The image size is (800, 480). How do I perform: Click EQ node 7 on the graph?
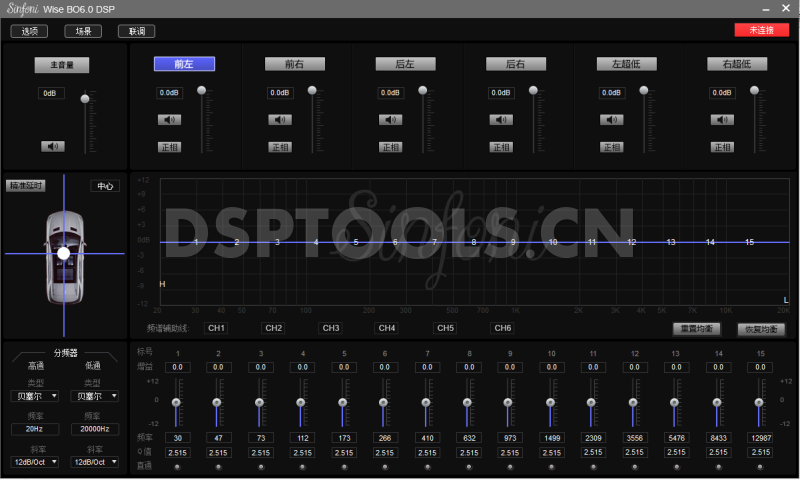click(434, 242)
